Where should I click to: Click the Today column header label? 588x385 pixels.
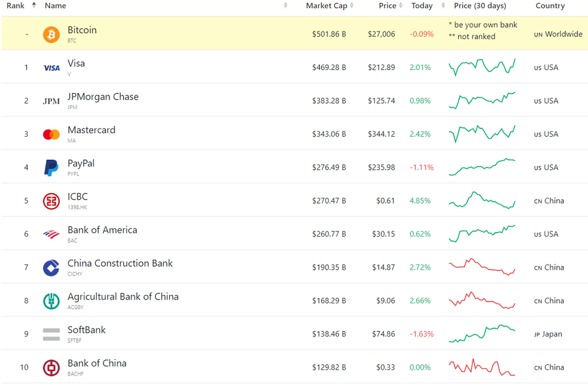pyautogui.click(x=422, y=6)
